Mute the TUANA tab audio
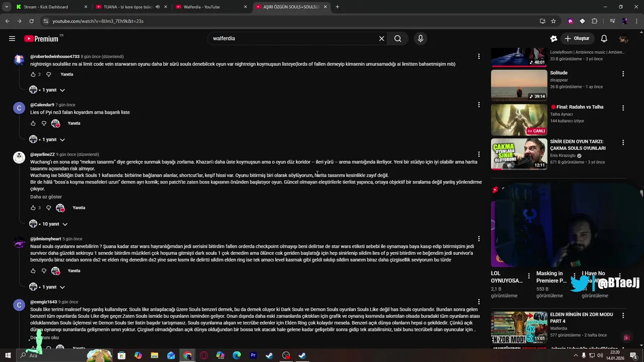 click(157, 7)
